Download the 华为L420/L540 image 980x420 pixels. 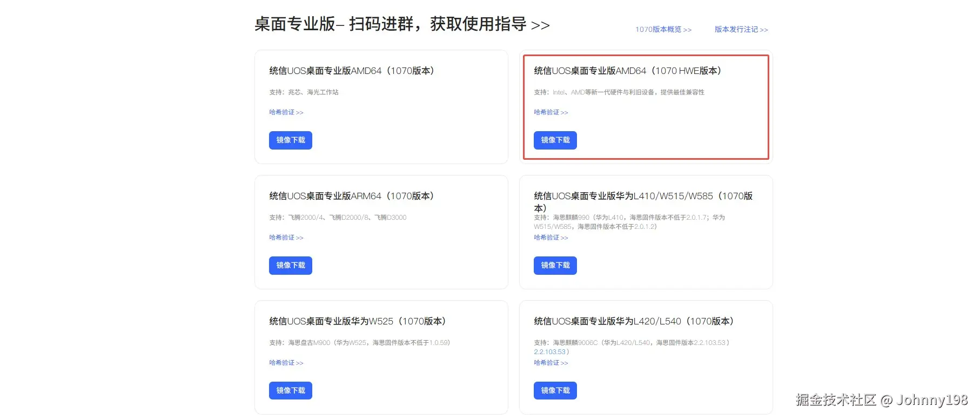click(555, 390)
